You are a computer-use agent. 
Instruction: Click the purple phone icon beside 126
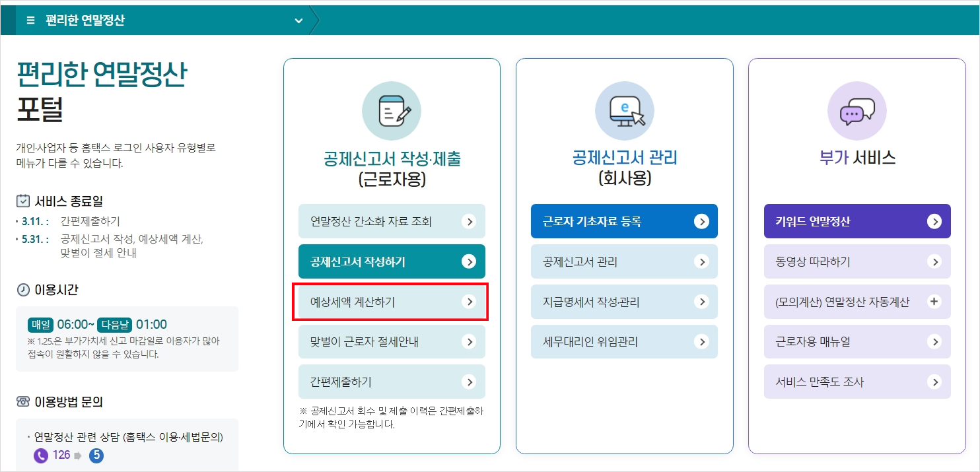[x=41, y=455]
